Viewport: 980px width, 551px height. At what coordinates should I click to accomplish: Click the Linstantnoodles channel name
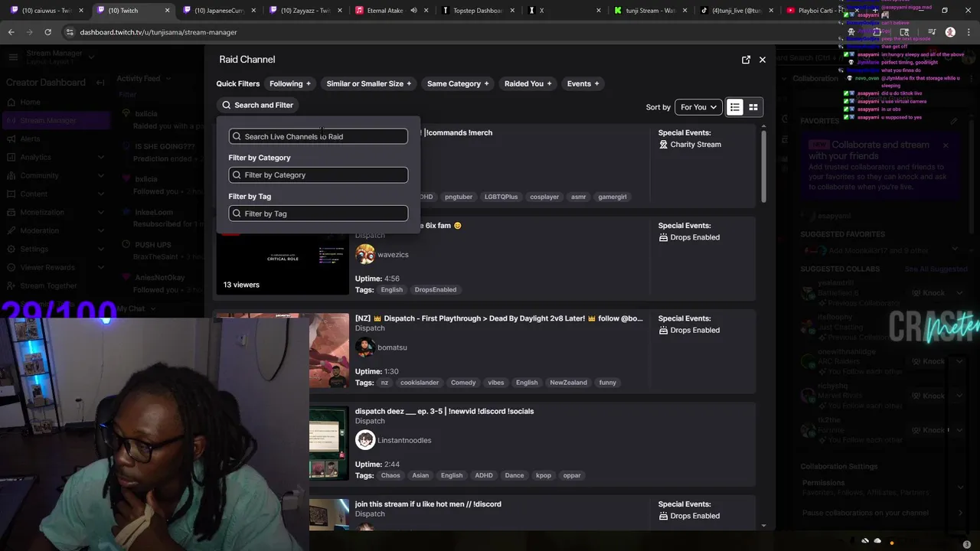(404, 440)
